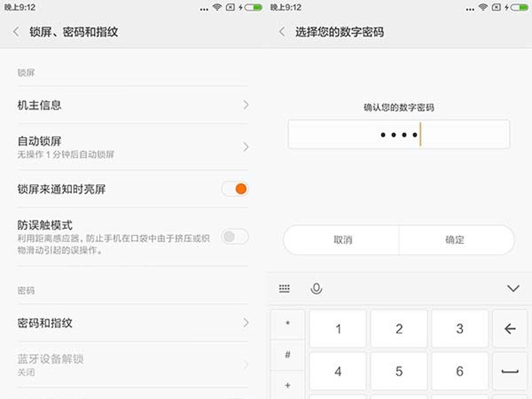Open 密码和指纹 menu item
Viewport: 532px width, 399px height.
133,323
